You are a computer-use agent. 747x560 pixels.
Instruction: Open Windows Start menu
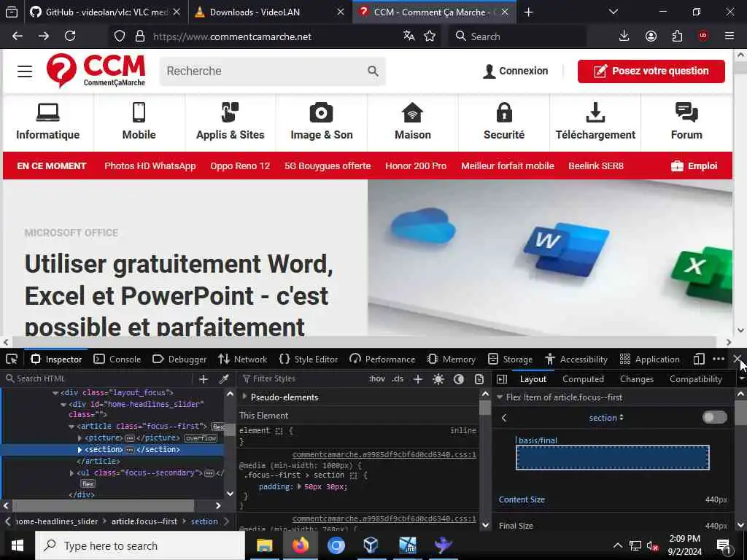coord(18,545)
